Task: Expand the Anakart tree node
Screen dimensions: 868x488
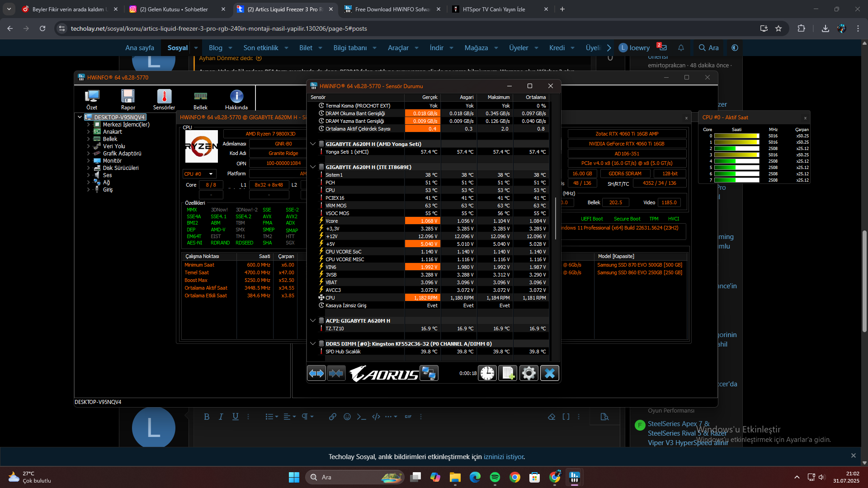Action: [89, 132]
